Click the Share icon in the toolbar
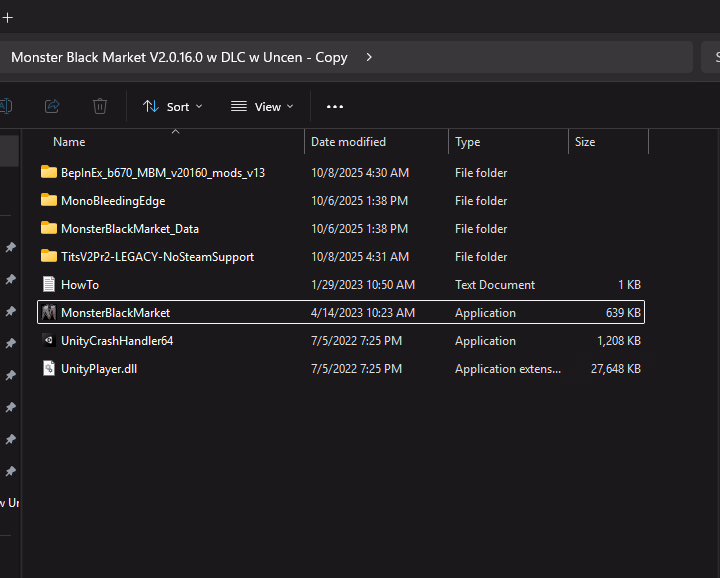This screenshot has width=720, height=578. coord(53,106)
